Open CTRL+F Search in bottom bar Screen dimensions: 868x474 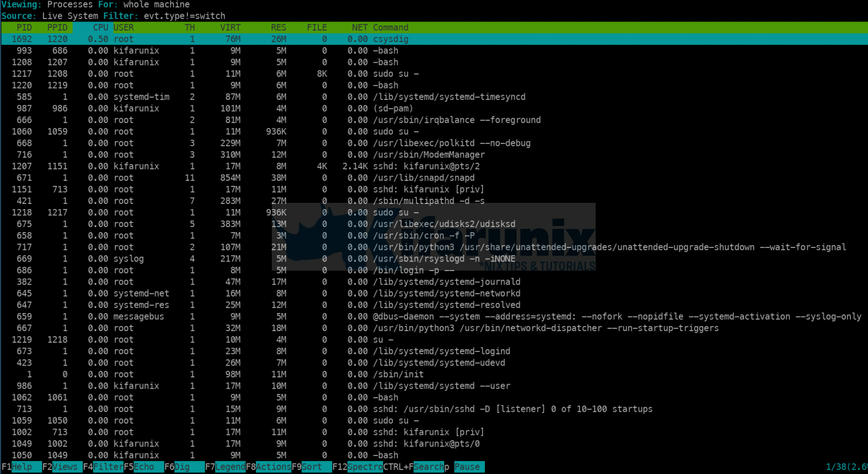pyautogui.click(x=414, y=467)
